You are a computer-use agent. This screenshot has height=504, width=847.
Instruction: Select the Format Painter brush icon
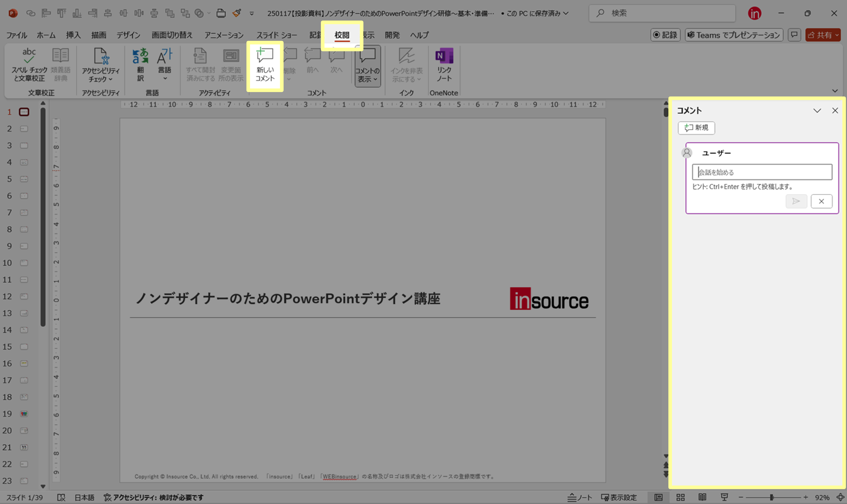pos(237,13)
